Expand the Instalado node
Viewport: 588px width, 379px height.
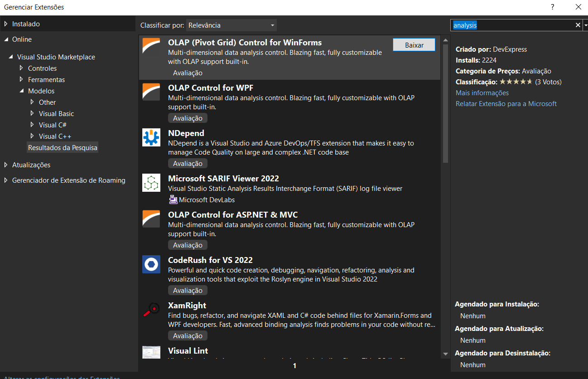[x=6, y=24]
